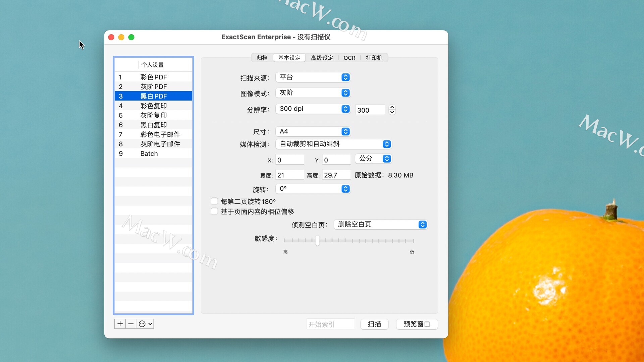
Task: Click the X offset input field
Action: click(x=290, y=160)
